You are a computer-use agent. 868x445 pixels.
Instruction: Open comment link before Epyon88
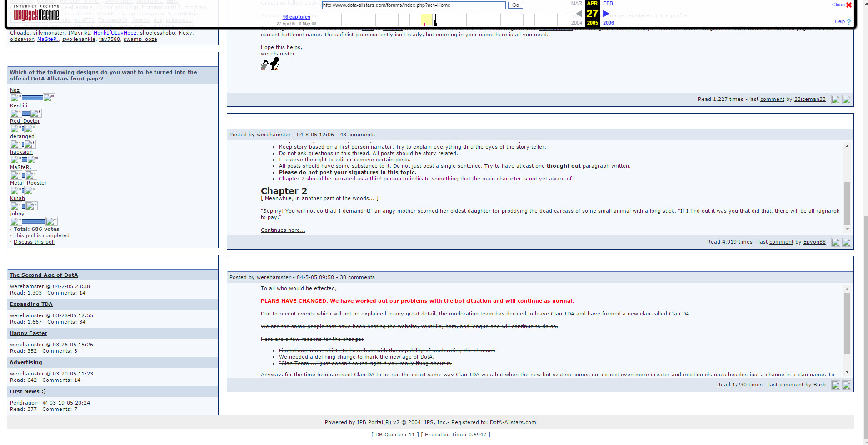click(781, 242)
